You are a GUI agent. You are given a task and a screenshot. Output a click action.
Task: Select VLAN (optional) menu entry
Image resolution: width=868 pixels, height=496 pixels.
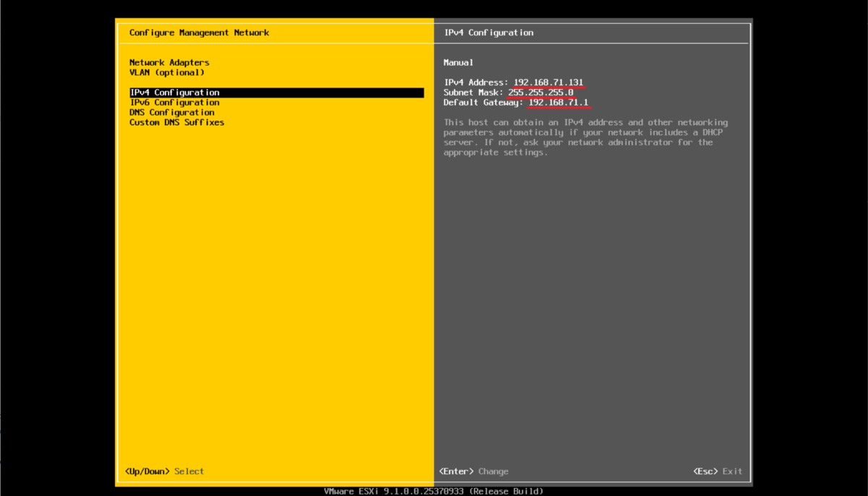pyautogui.click(x=167, y=73)
